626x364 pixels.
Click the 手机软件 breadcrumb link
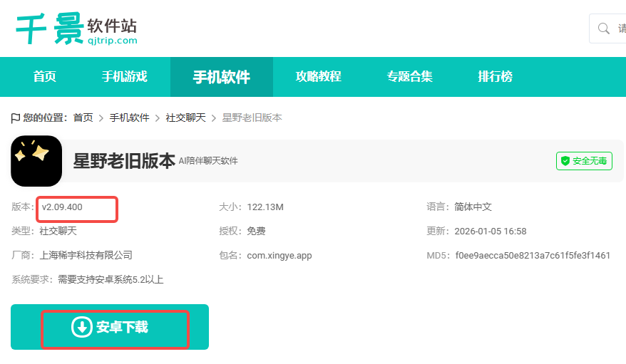click(x=129, y=118)
